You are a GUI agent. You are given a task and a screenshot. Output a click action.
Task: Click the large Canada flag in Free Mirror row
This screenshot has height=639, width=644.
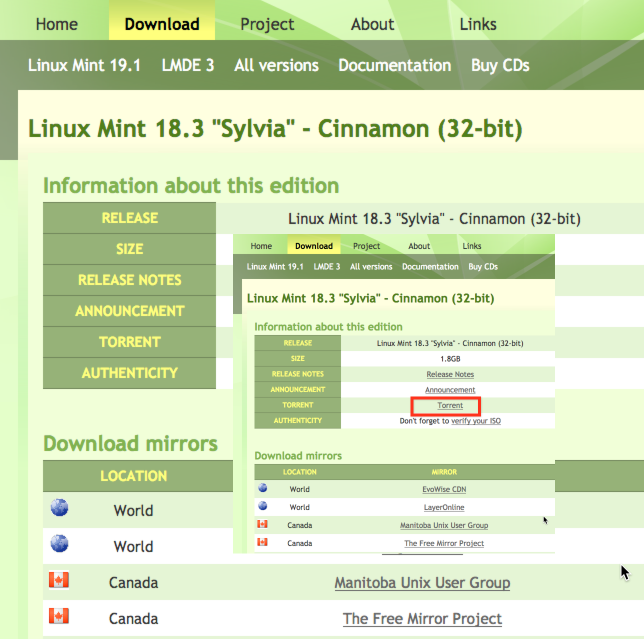tap(59, 616)
